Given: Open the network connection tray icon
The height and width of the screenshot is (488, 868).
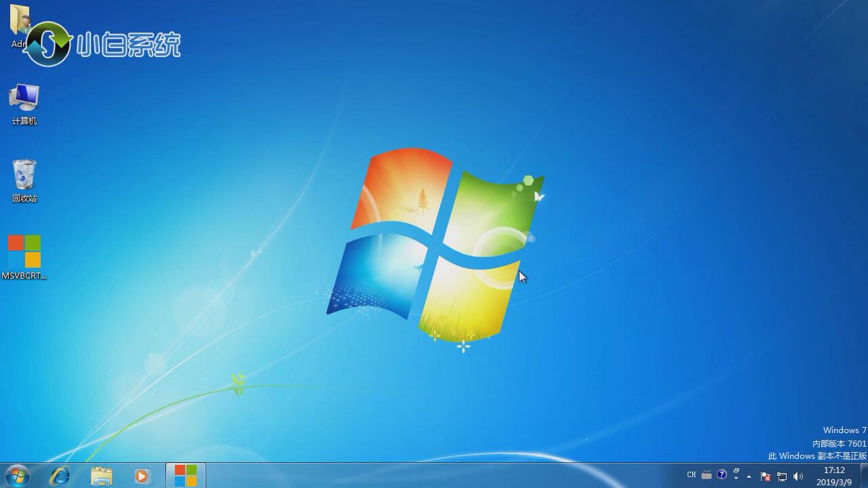Looking at the screenshot, I should pyautogui.click(x=782, y=476).
